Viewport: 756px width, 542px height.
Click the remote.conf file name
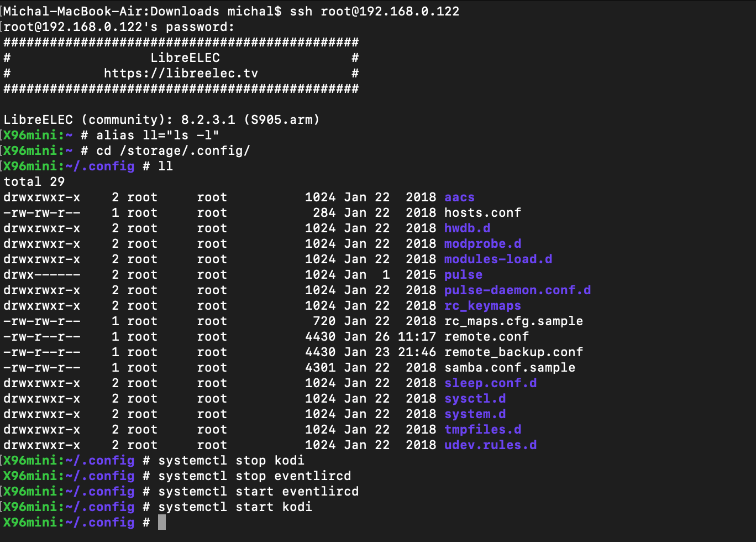click(x=486, y=337)
